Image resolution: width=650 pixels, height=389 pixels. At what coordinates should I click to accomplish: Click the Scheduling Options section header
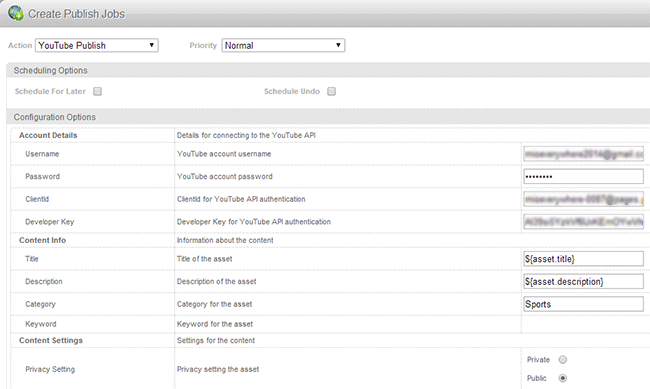tap(328, 71)
